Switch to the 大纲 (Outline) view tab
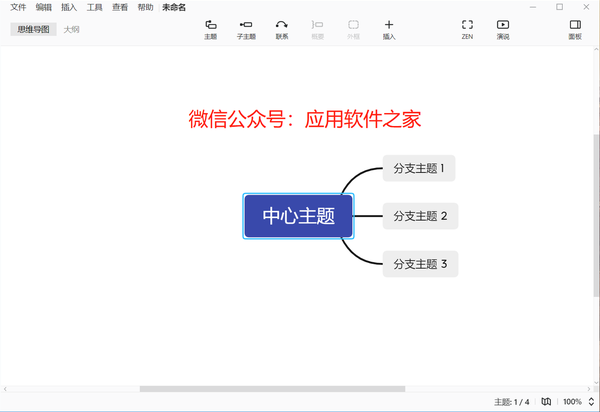Screen dimensions: 600x412 click(72, 29)
